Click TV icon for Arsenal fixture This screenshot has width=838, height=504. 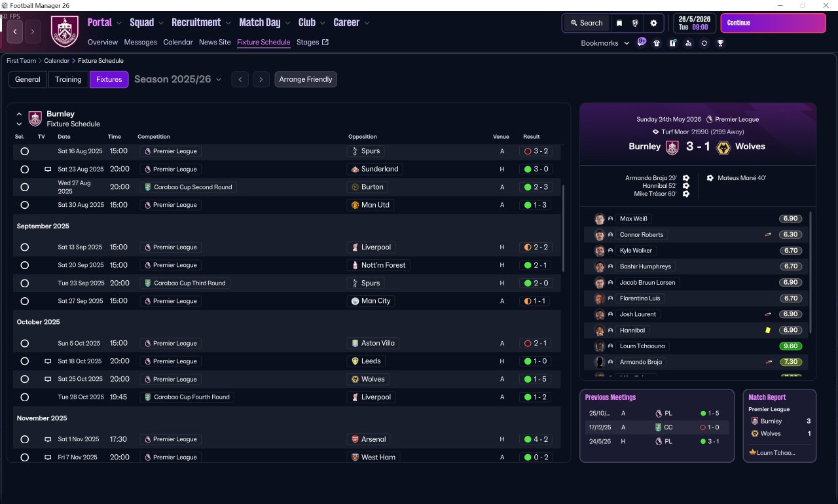click(48, 440)
